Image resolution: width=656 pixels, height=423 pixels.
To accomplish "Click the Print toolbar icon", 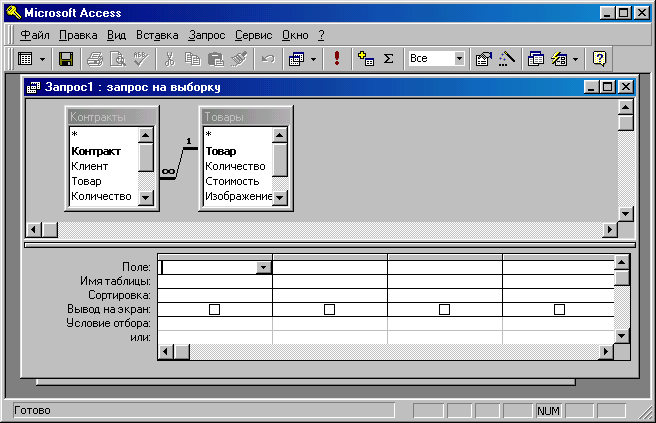I will click(95, 59).
